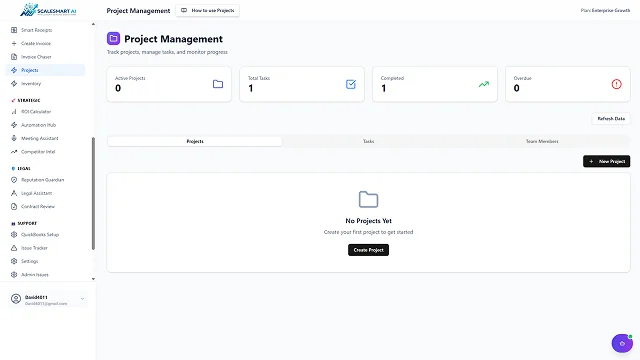
Task: Click the checkbox icon in Total Tasks card
Action: click(351, 84)
